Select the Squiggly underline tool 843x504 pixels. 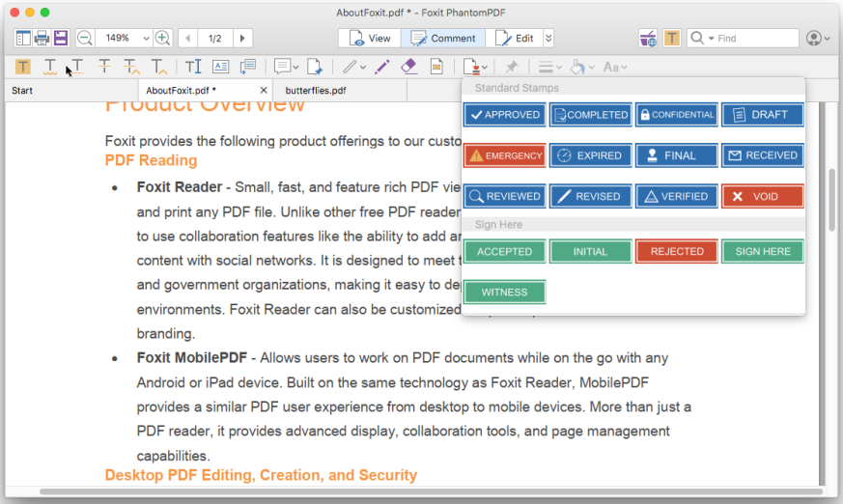pos(50,68)
